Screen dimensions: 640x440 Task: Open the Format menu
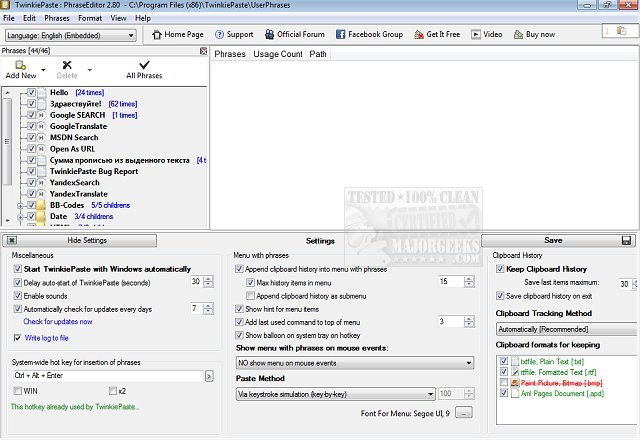click(x=90, y=18)
